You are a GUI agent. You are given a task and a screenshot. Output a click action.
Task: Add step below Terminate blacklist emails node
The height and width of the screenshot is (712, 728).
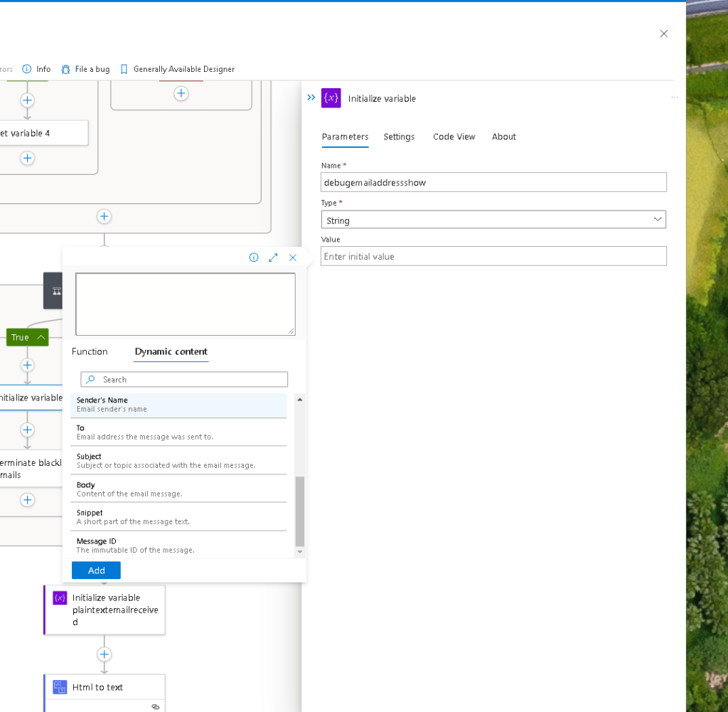coord(28,500)
